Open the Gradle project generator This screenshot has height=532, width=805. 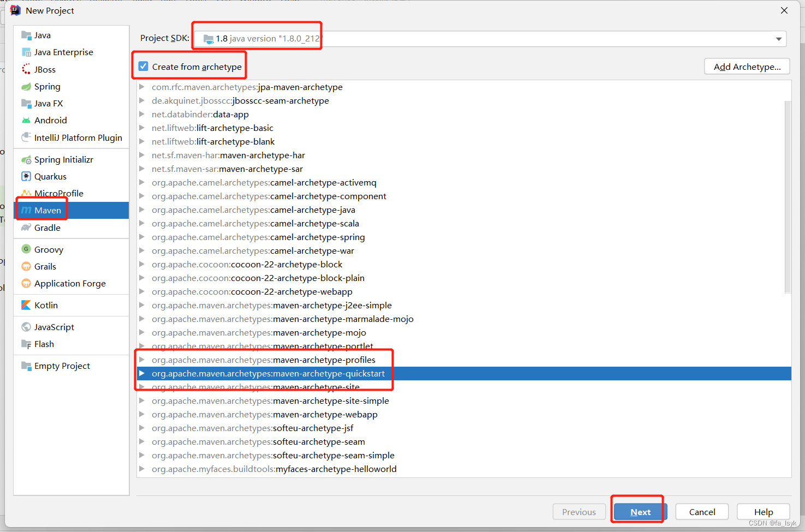point(47,228)
